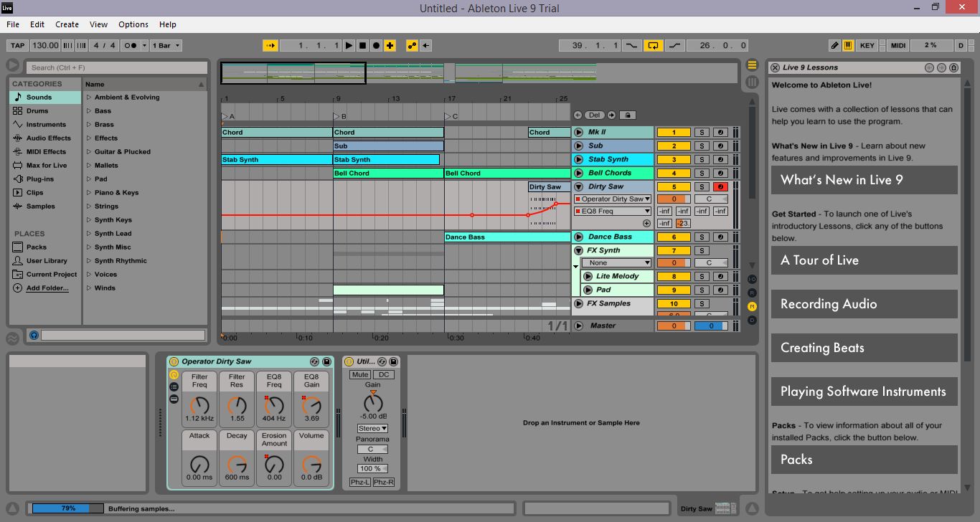980x522 pixels.
Task: Select the MIDI Effects category
Action: (45, 152)
